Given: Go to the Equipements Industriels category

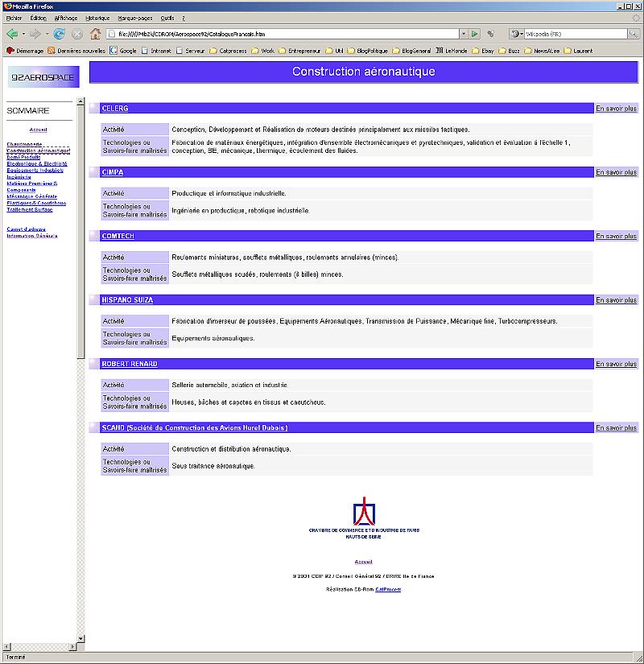Looking at the screenshot, I should click(x=35, y=171).
